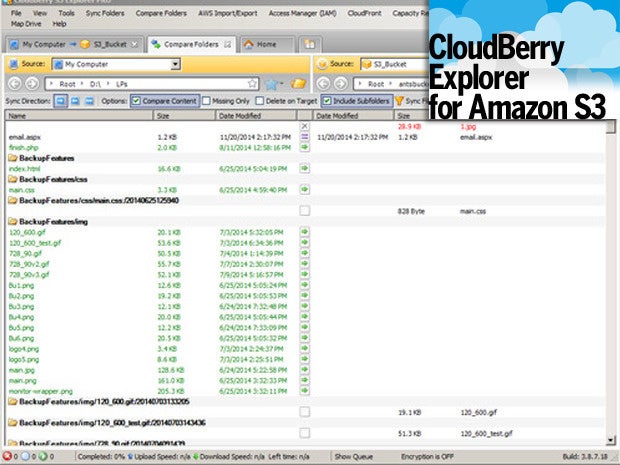Viewport: 620px width, 465px height.
Task: Click the green sync arrow for index.html
Action: (304, 169)
